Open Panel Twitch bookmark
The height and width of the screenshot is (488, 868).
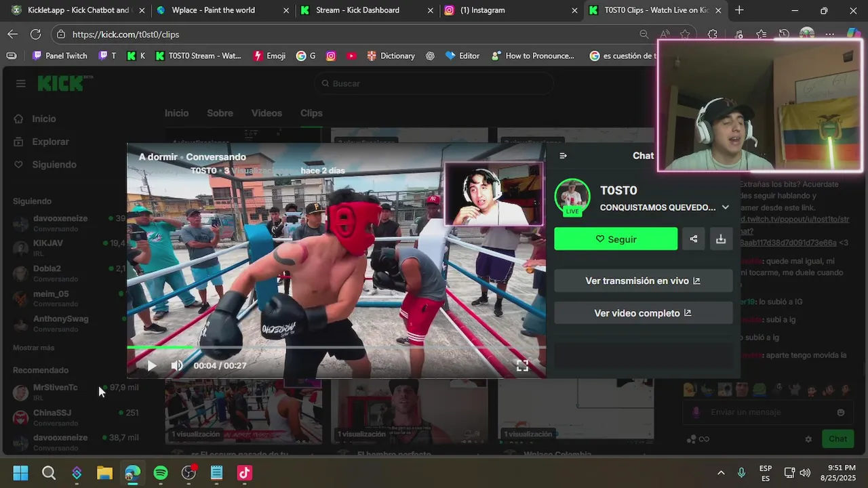[60, 56]
